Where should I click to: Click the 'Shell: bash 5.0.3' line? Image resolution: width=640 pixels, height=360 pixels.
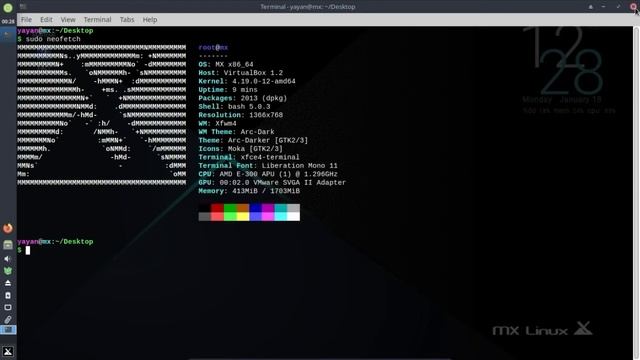[234, 107]
